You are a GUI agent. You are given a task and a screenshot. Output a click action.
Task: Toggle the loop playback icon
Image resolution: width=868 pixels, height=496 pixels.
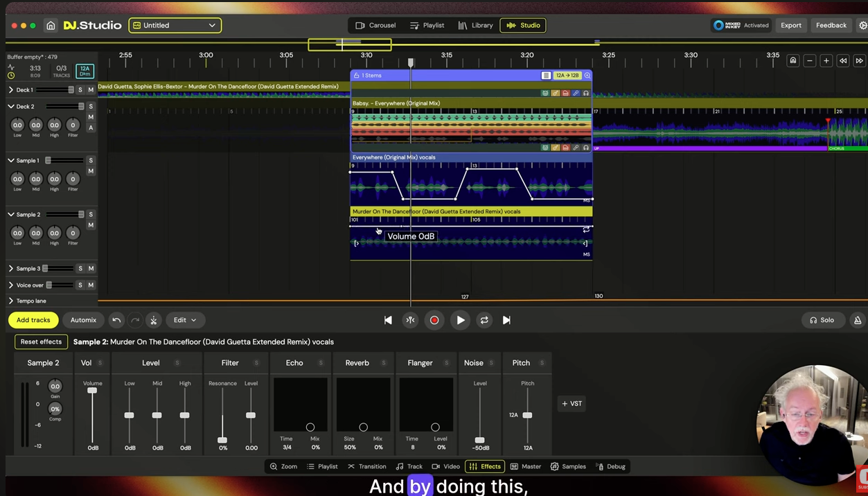pyautogui.click(x=484, y=320)
